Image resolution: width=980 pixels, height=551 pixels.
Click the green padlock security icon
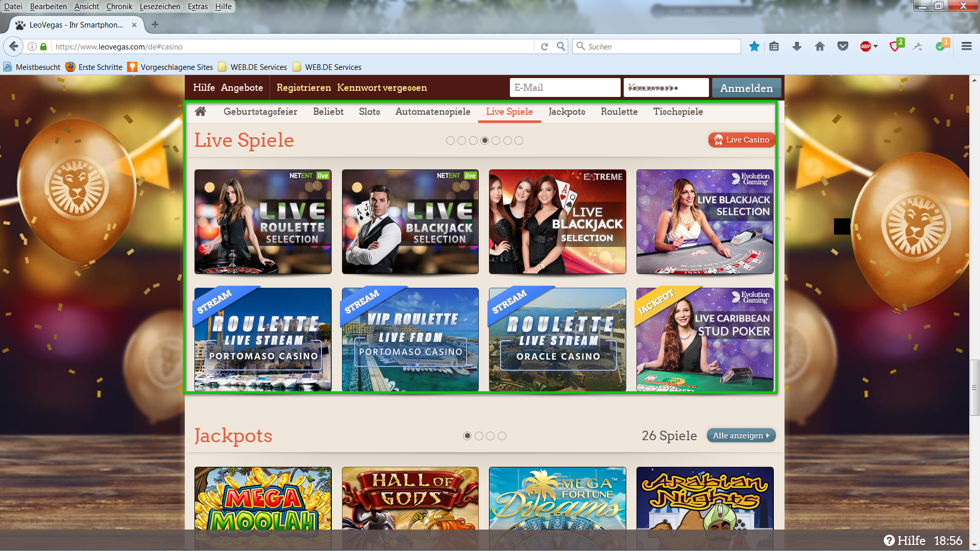click(x=43, y=46)
